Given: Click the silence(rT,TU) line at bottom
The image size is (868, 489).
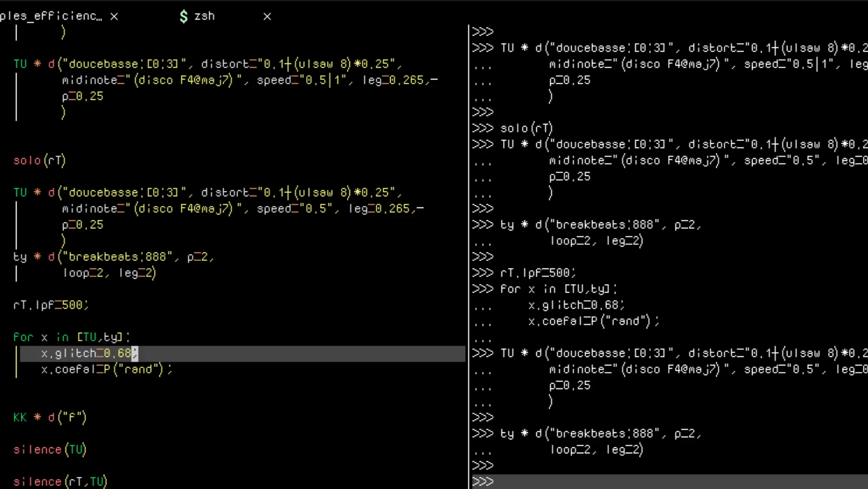Looking at the screenshot, I should (x=60, y=482).
